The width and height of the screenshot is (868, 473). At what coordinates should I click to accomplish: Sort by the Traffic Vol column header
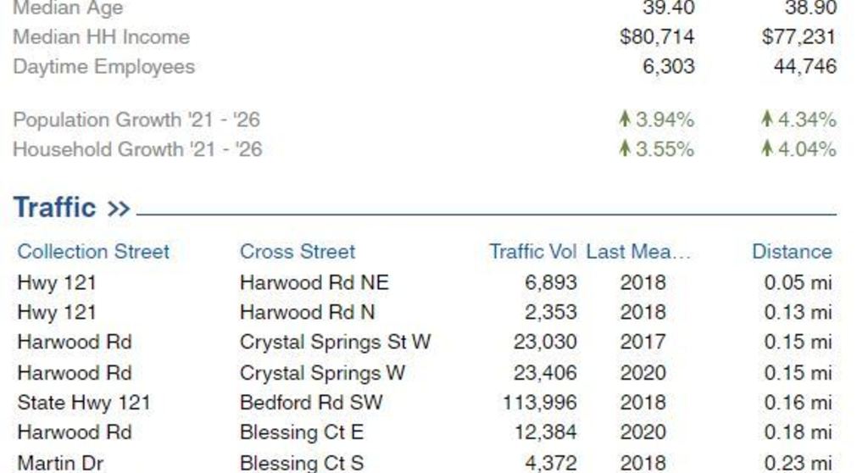[x=532, y=252]
